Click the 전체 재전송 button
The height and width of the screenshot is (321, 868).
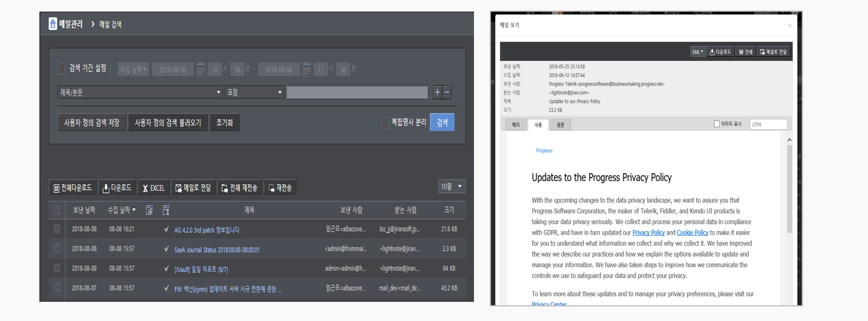239,188
